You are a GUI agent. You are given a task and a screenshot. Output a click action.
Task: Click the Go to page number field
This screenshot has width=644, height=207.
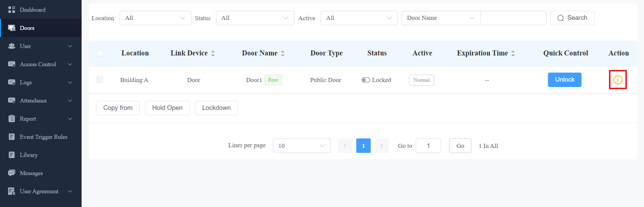tap(428, 146)
